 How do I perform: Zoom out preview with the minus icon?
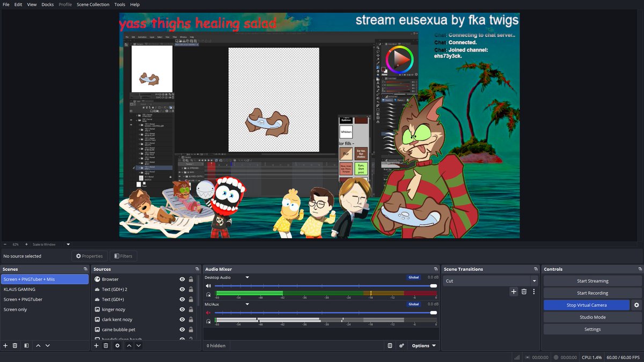coord(5,245)
